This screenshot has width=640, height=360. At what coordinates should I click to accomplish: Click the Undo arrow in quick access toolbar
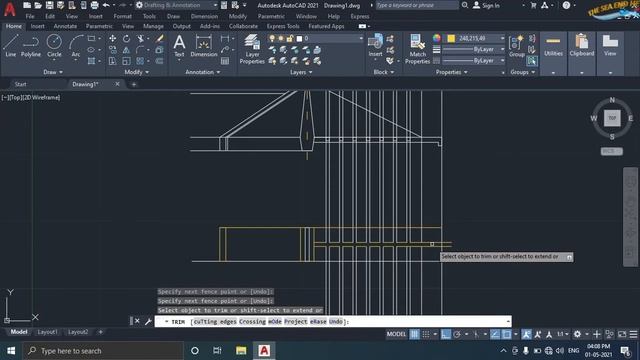(x=106, y=5)
